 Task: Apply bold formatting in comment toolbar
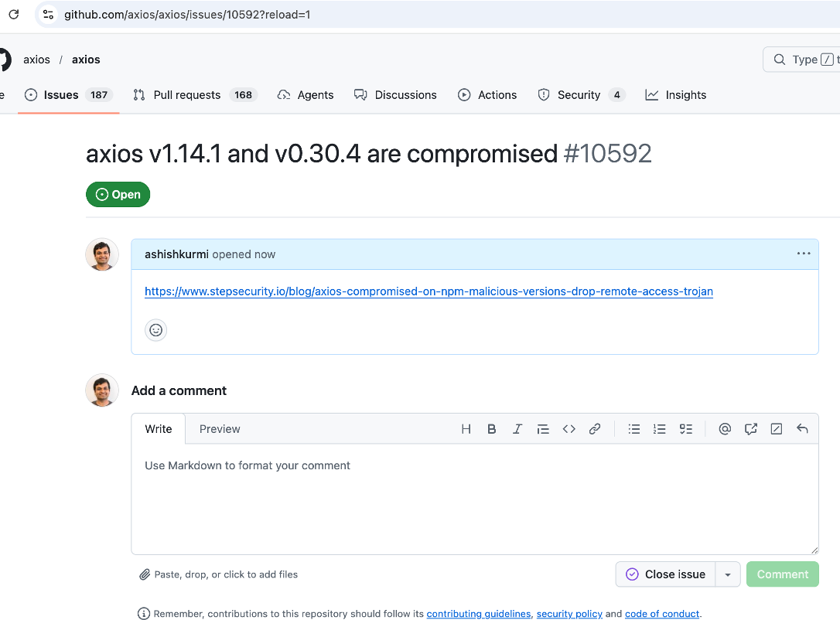point(491,429)
